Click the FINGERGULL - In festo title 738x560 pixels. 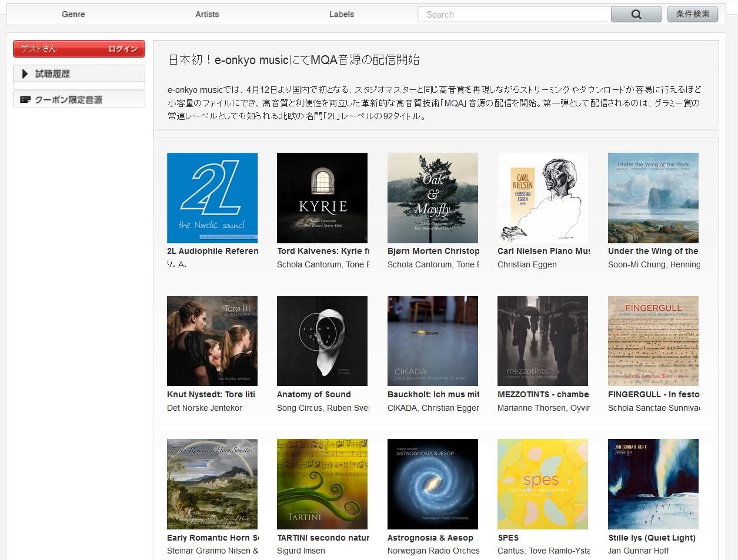click(x=654, y=394)
